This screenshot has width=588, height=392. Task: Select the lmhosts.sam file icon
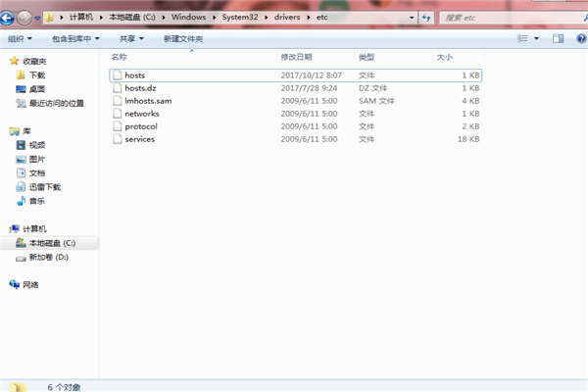pyautogui.click(x=118, y=101)
